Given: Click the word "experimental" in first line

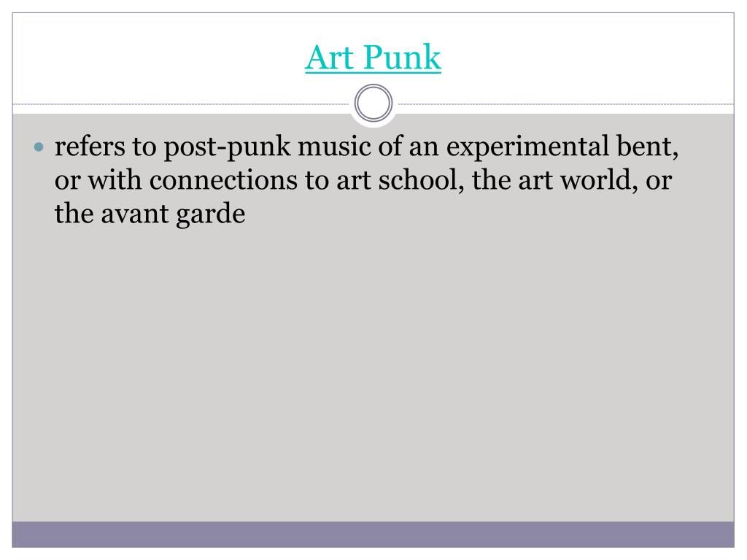Looking at the screenshot, I should tap(527, 147).
